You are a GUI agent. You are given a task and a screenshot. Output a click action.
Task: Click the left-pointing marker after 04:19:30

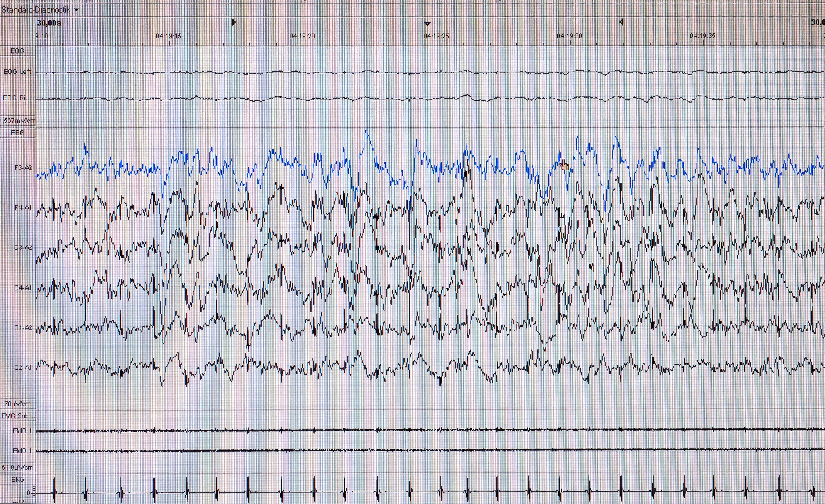(x=621, y=22)
